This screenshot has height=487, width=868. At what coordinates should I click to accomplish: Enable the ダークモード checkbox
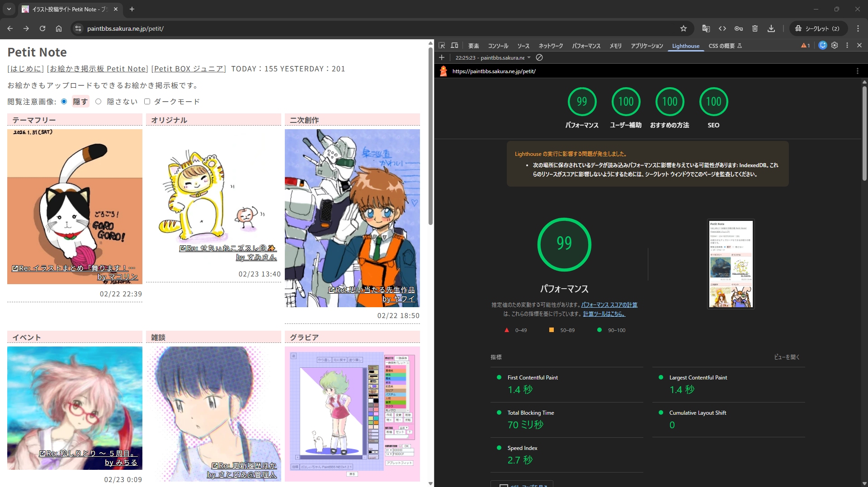point(147,102)
